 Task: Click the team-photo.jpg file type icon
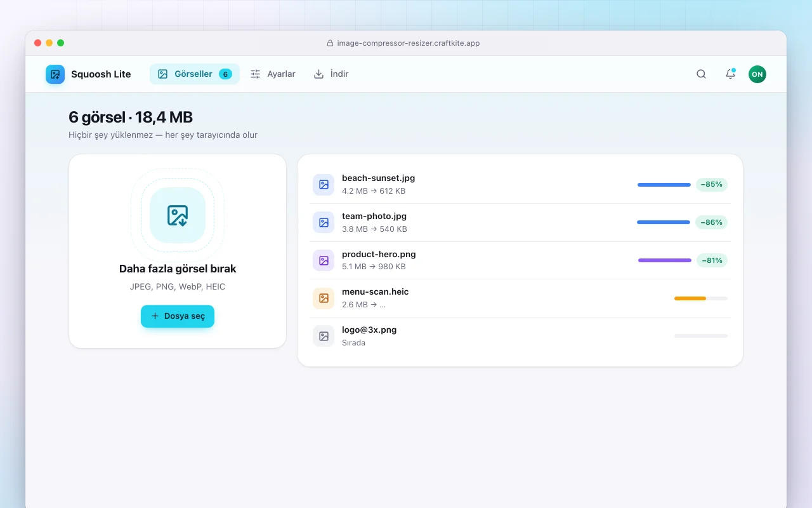click(x=324, y=222)
